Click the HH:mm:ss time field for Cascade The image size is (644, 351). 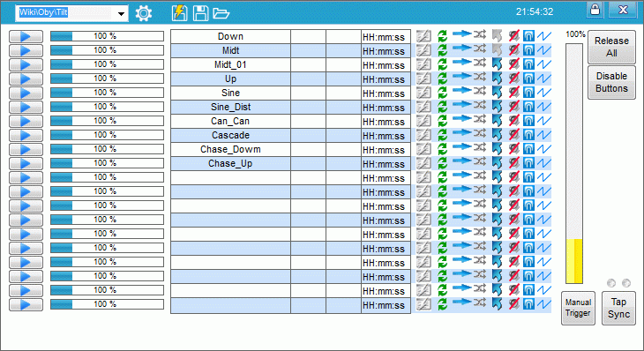(386, 136)
